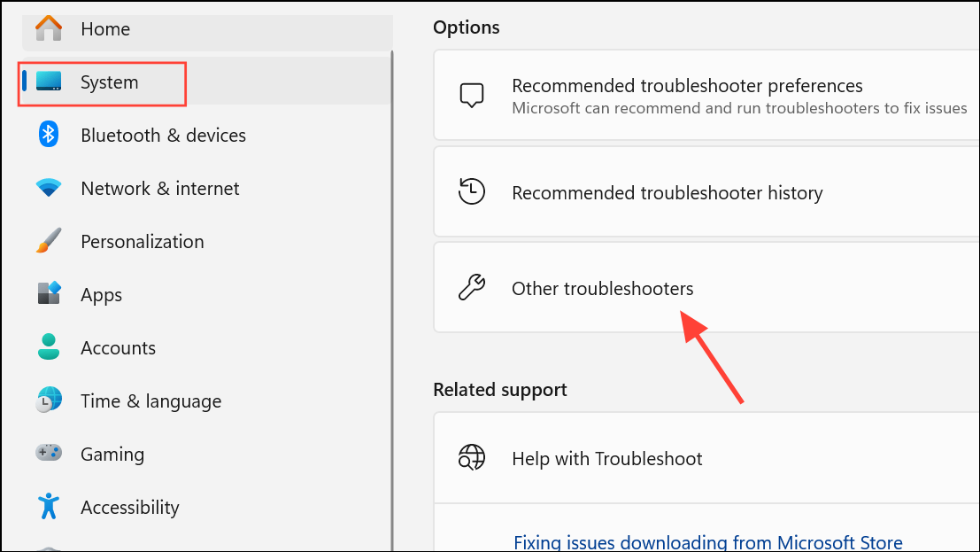Click the Gaming controller icon
Screen dimensions: 980x552
tap(47, 454)
